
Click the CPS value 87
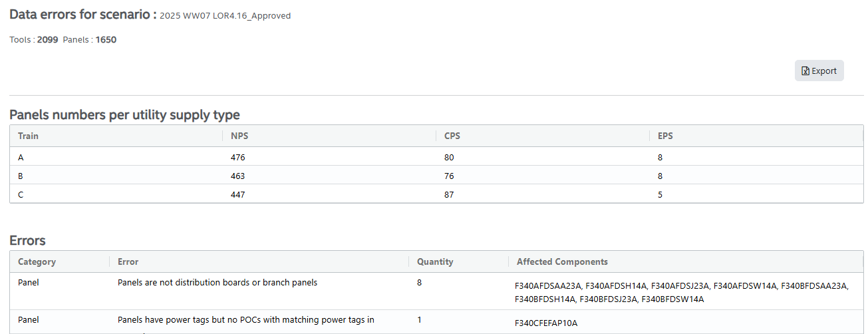450,195
